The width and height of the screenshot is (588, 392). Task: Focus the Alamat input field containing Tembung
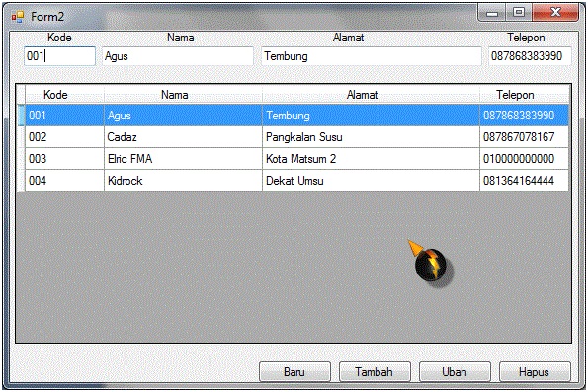(x=372, y=56)
